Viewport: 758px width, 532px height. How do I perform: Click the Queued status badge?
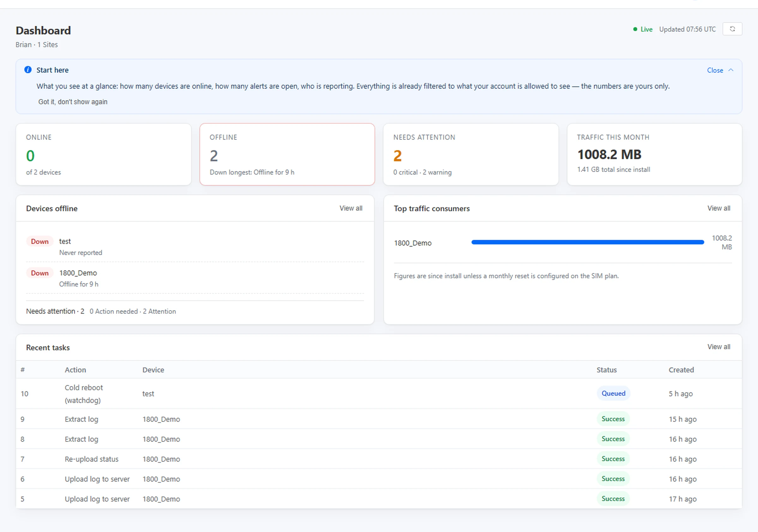pyautogui.click(x=613, y=393)
